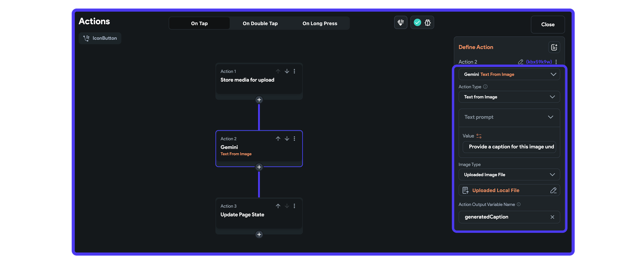Open the Action Type Text from Image dropdown
This screenshot has height=262, width=644.
[x=509, y=97]
